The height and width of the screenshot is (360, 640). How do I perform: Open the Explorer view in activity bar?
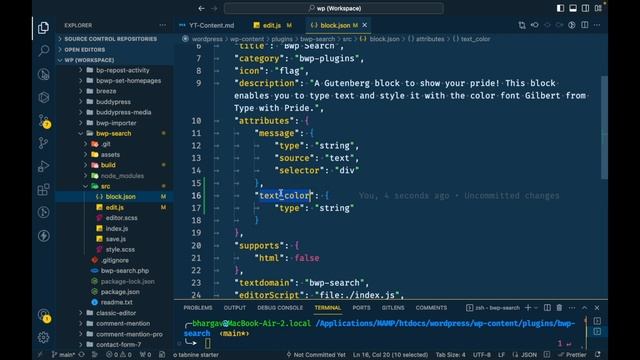(x=43, y=28)
